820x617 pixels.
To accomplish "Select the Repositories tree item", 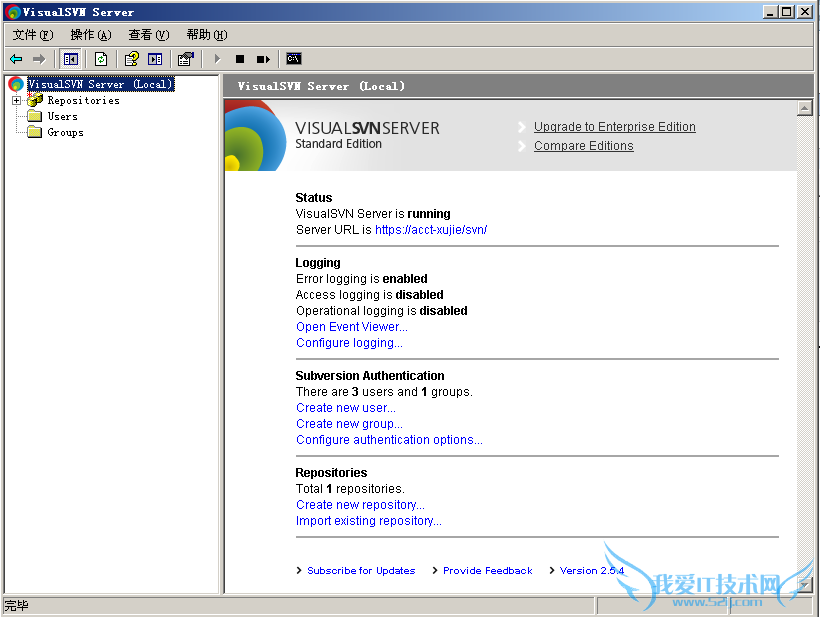I will point(83,100).
